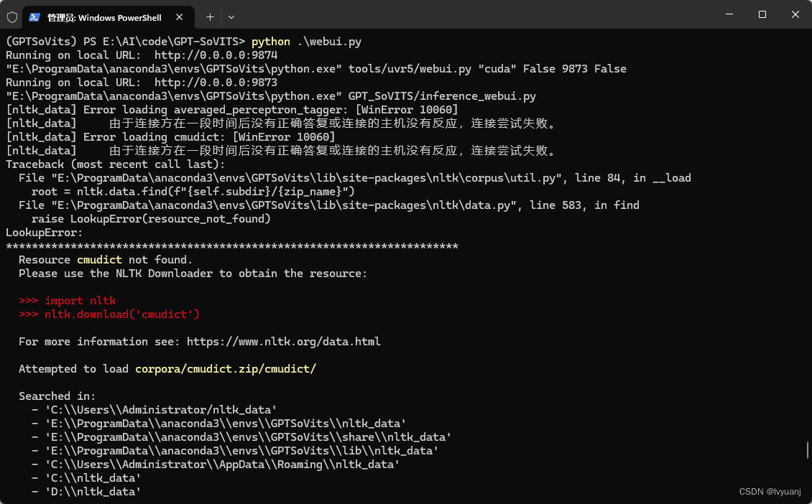Click 'GPT_SoVITS/inference_webui.py' text

point(442,96)
